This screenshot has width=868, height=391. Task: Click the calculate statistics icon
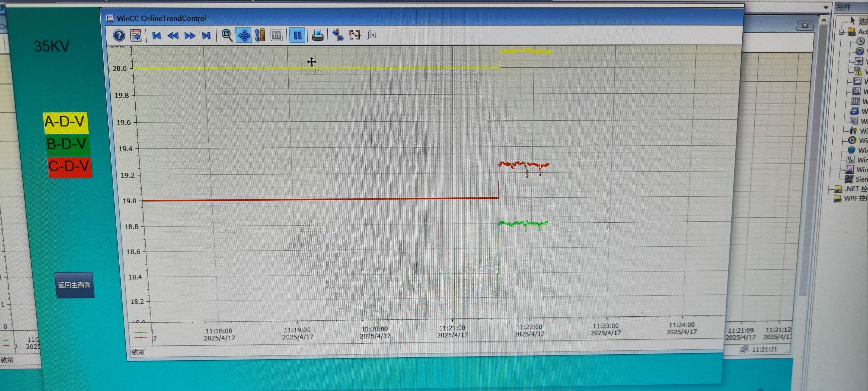pyautogui.click(x=371, y=35)
